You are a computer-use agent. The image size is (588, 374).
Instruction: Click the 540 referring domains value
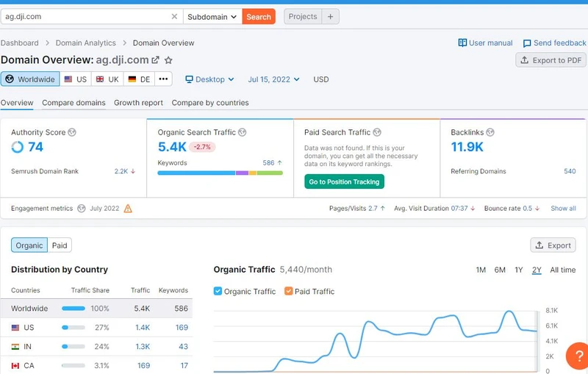click(x=570, y=171)
